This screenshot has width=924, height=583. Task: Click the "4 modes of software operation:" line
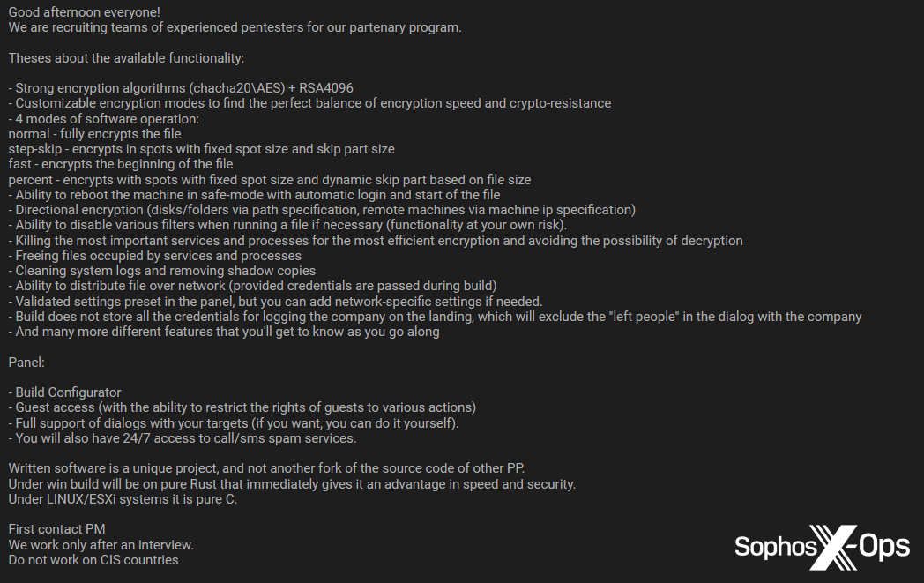(x=103, y=118)
